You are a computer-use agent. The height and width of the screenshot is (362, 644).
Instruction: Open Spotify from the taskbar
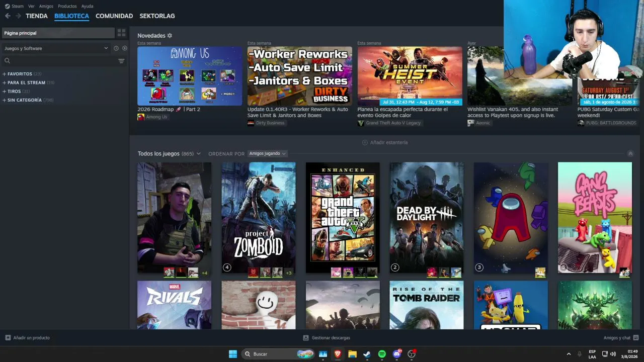click(382, 354)
